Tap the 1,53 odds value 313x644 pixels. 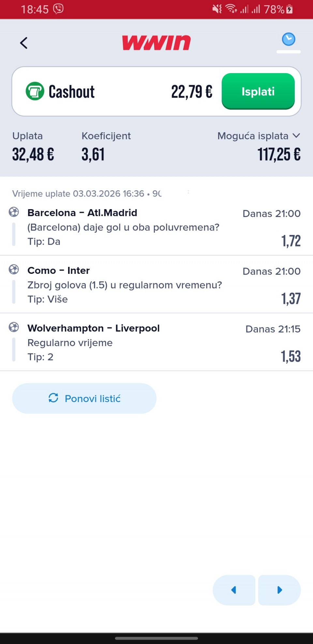pos(291,356)
